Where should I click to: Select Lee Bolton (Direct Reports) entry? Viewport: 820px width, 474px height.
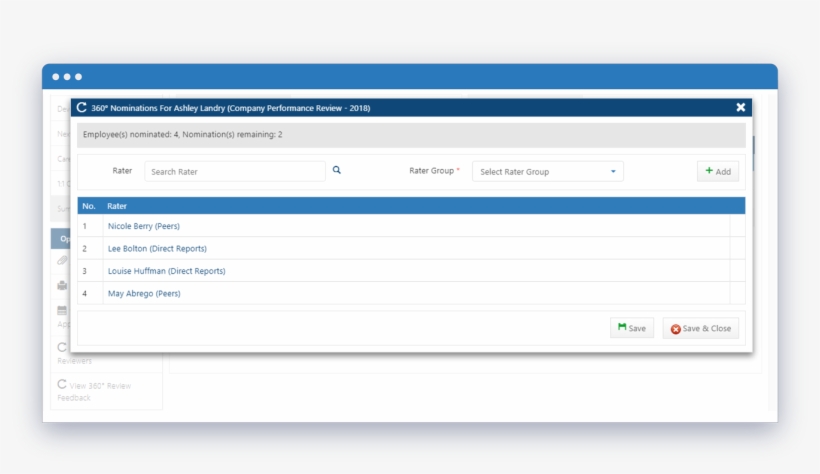point(156,248)
